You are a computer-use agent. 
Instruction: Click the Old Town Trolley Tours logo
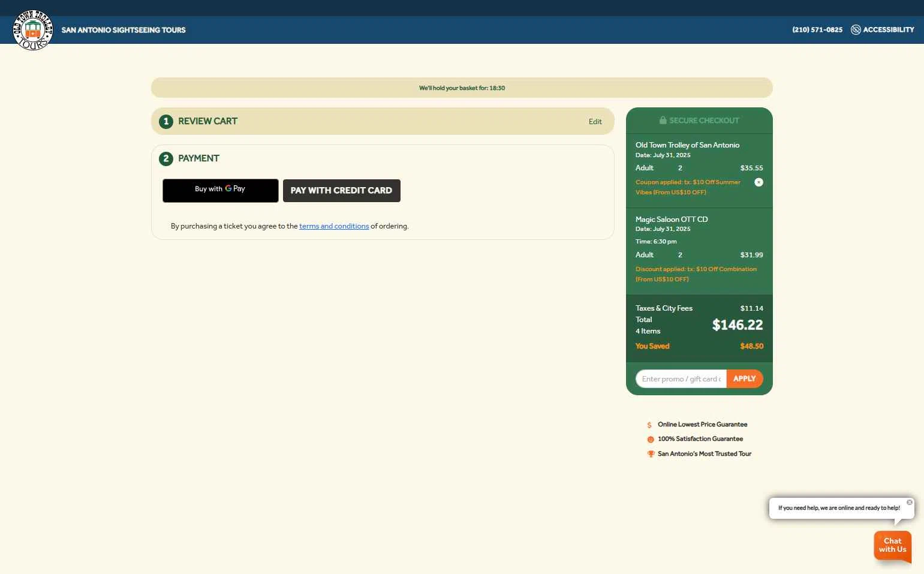click(33, 30)
